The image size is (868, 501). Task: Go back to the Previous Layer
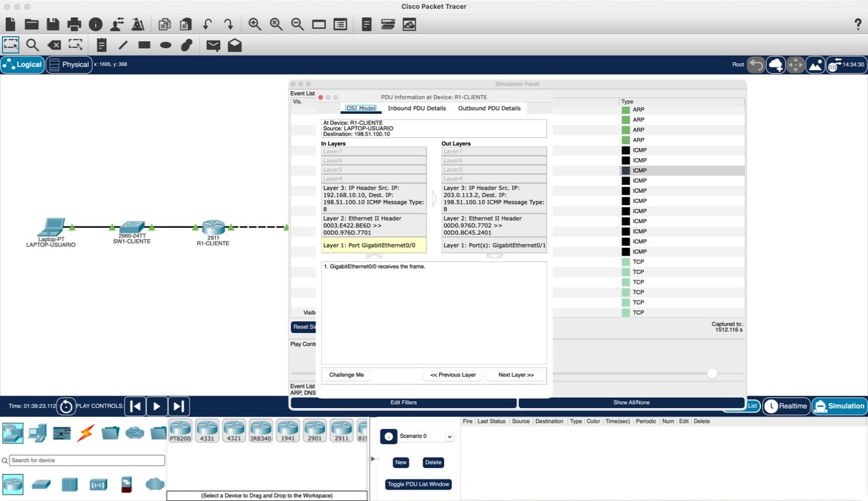click(453, 375)
